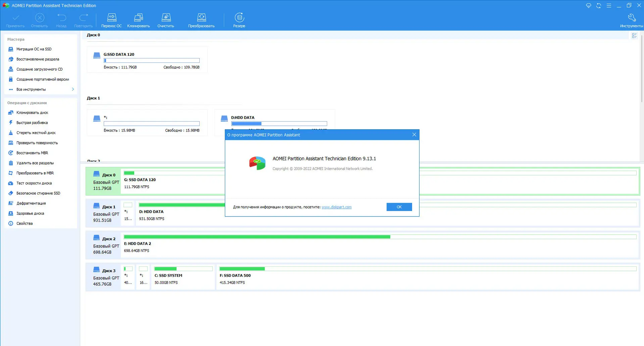Open the www.diskpart.com link
The image size is (644, 346).
[337, 207]
